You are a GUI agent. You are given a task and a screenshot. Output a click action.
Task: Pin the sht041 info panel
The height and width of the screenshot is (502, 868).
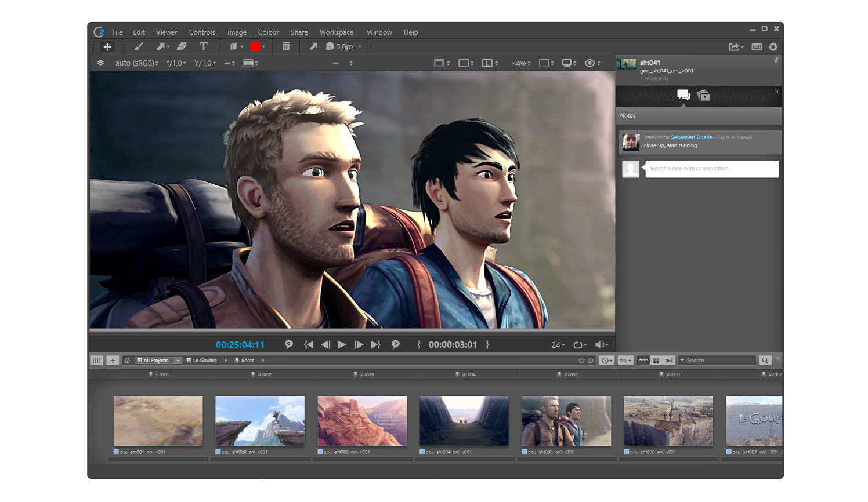776,60
